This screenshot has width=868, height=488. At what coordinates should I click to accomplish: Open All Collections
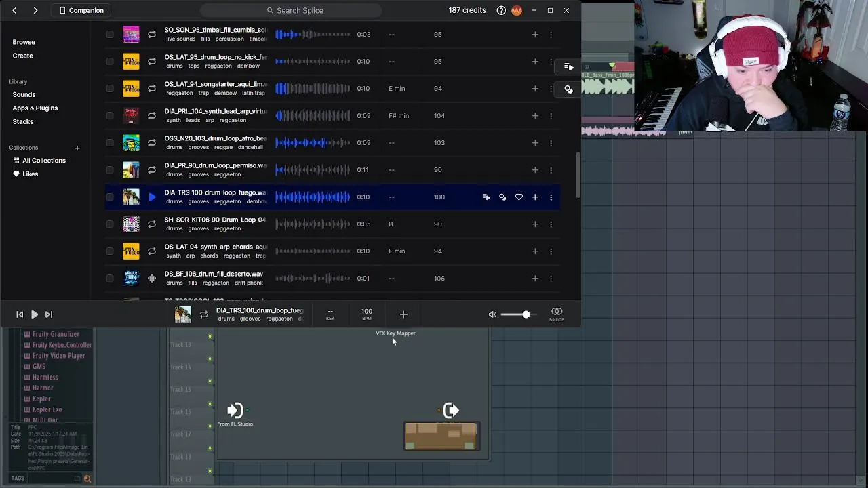click(x=39, y=161)
